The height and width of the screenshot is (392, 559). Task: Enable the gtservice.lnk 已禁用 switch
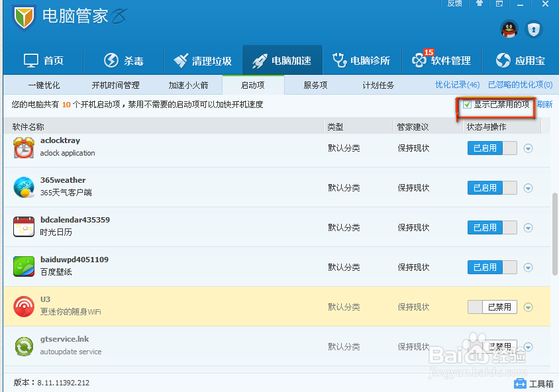tap(492, 347)
